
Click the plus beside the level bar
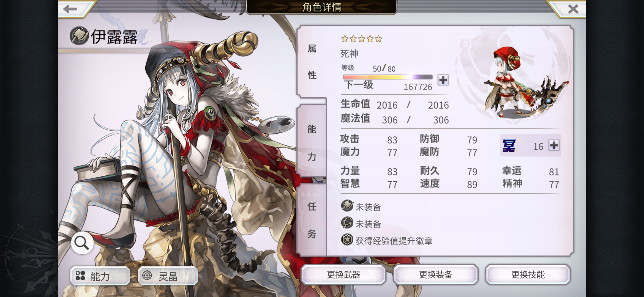[x=443, y=80]
